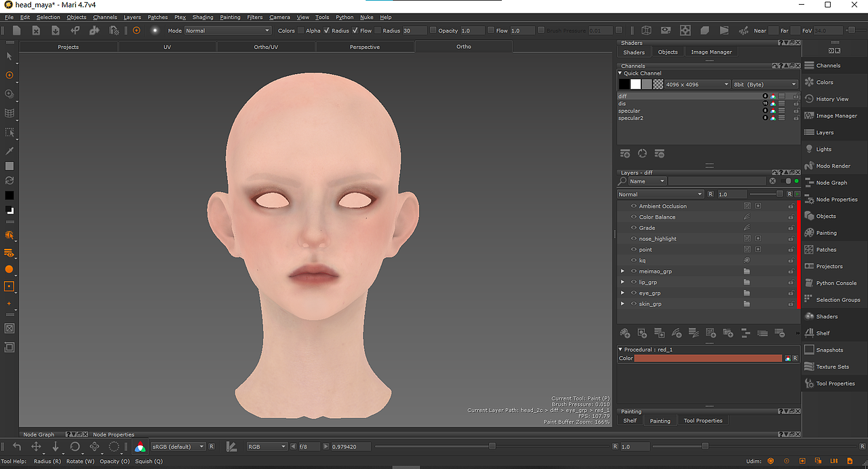This screenshot has width=868, height=469.
Task: Toggle visibility of the lip_grp layer
Action: tap(634, 282)
